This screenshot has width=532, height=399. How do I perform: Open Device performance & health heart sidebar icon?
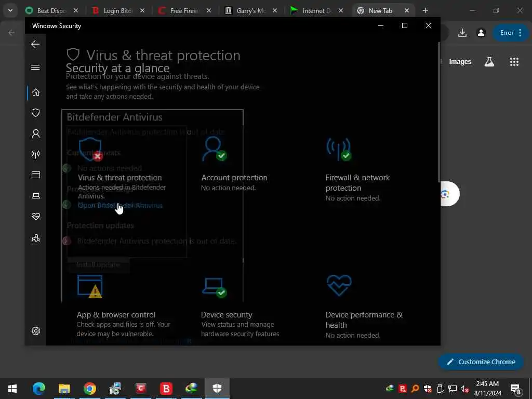(x=36, y=217)
